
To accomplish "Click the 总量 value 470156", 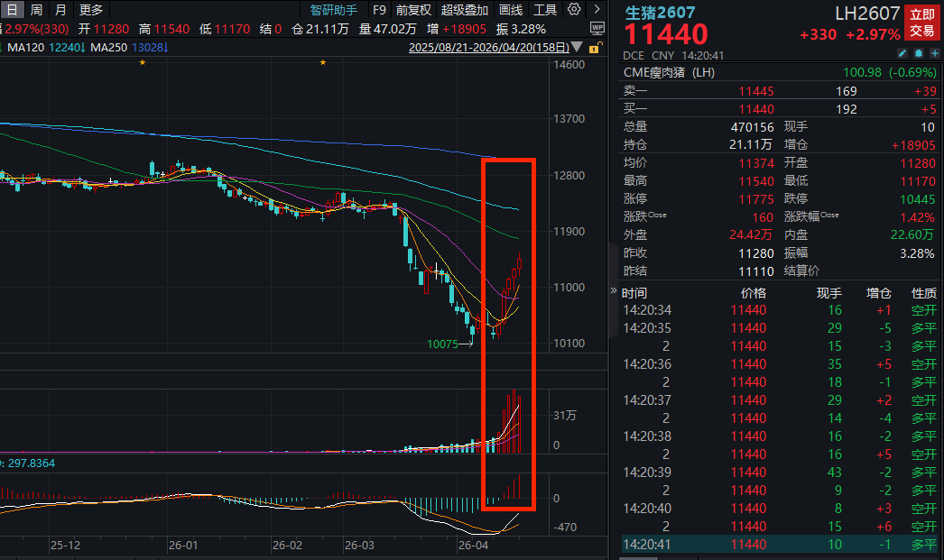I will [752, 127].
